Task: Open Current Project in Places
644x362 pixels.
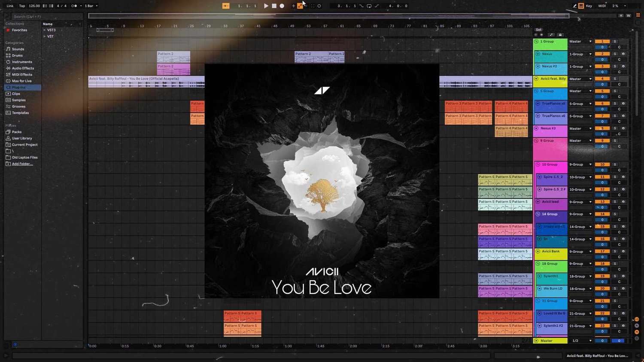Action: (24, 145)
